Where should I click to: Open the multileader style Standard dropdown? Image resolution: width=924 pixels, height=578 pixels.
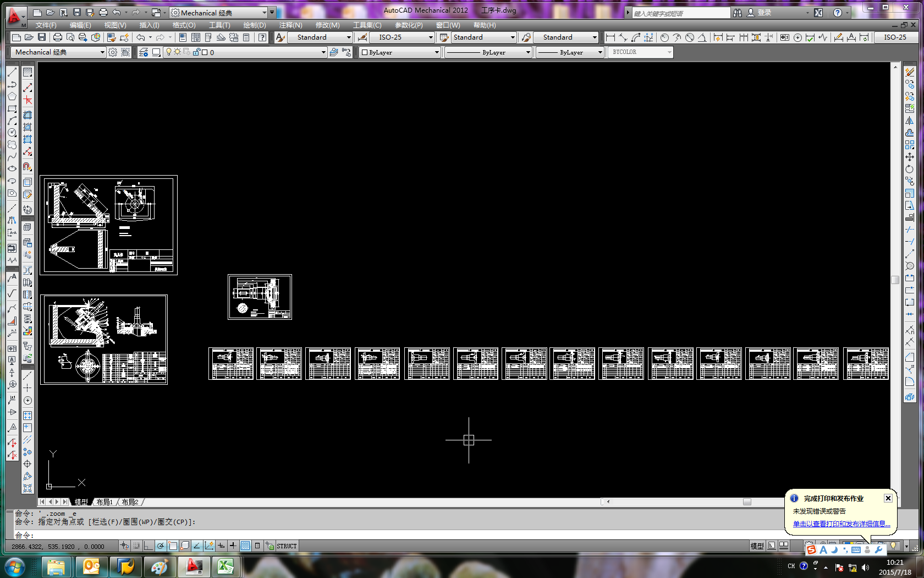595,37
